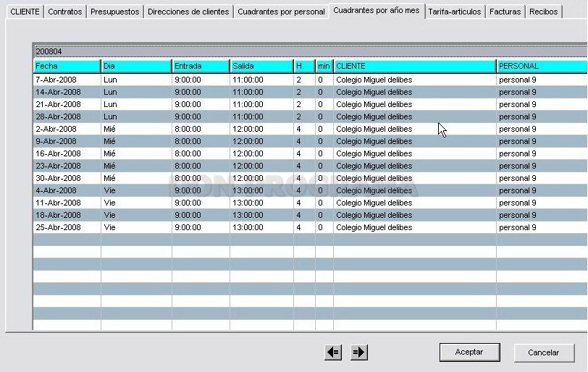Click the PERSONAL column header
588x372 pixels.
coord(542,66)
